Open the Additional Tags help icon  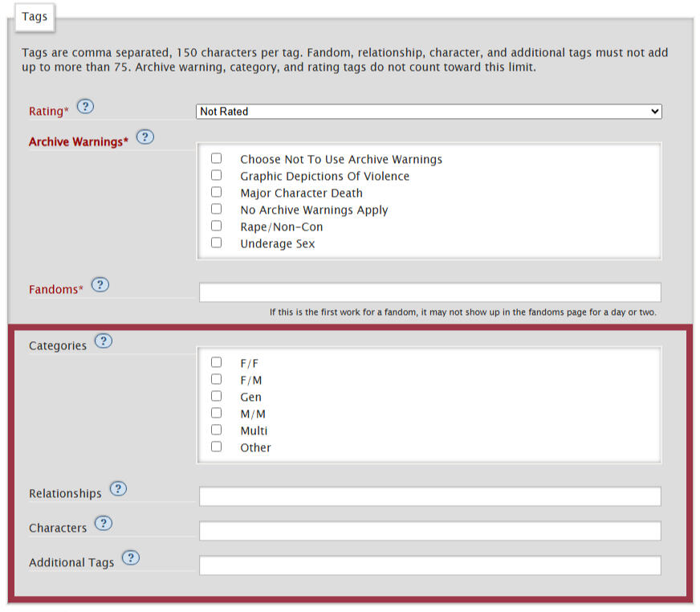point(131,557)
